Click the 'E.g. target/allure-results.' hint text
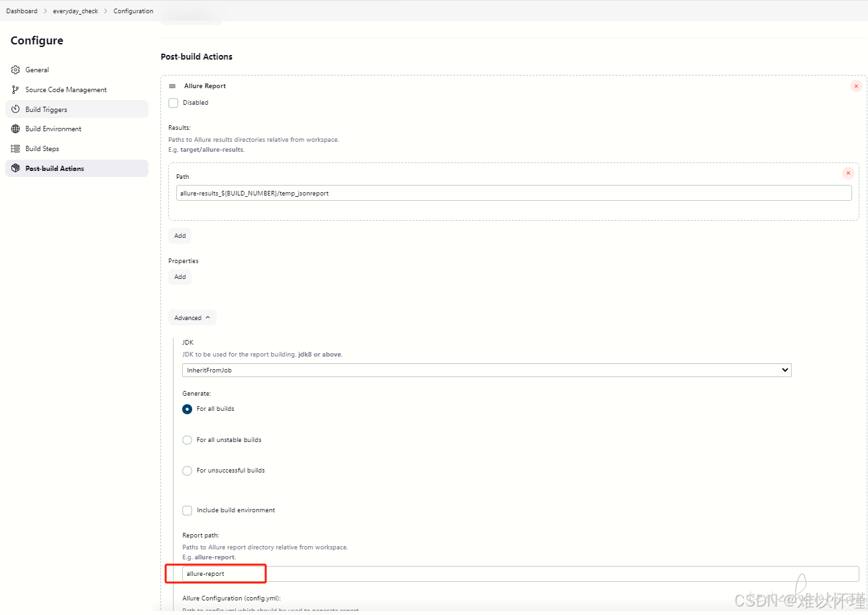The width and height of the screenshot is (868, 615). [206, 150]
